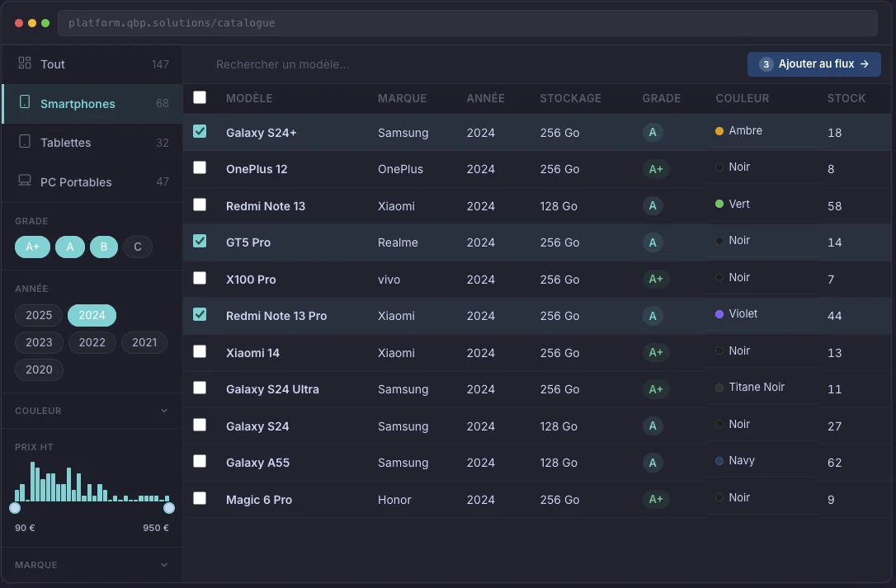Click the A+ grade badge for Magic 6 Pro
896x588 pixels.
(x=655, y=500)
